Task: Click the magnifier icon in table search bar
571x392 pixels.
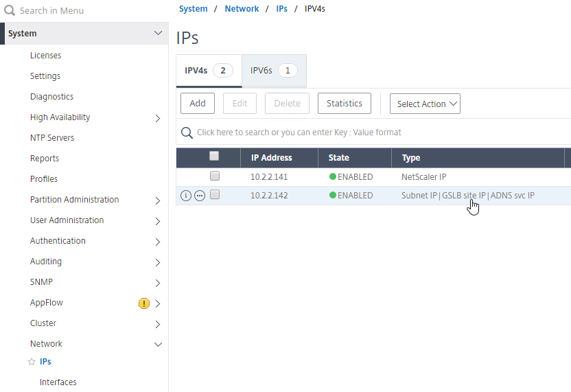Action: tap(187, 132)
